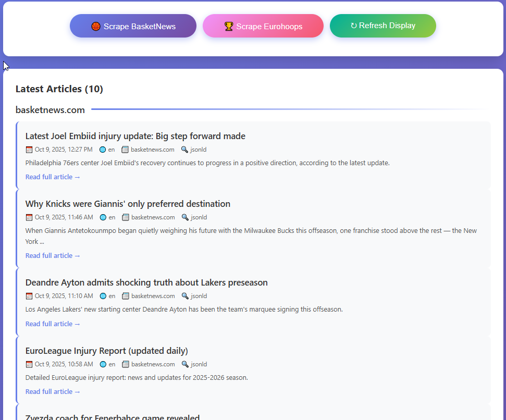Click the globe icon in the Joel Embiid article
Image resolution: width=506 pixels, height=420 pixels.
point(103,150)
